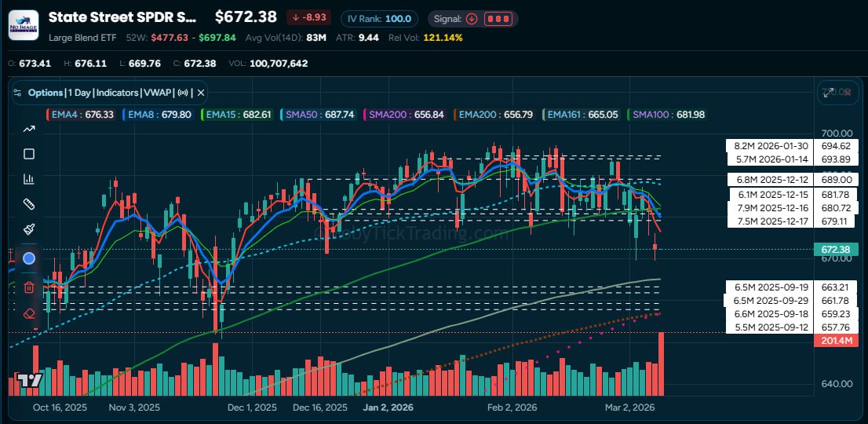Click the Dec 16, 2025 date label
The image size is (868, 424).
(x=320, y=408)
